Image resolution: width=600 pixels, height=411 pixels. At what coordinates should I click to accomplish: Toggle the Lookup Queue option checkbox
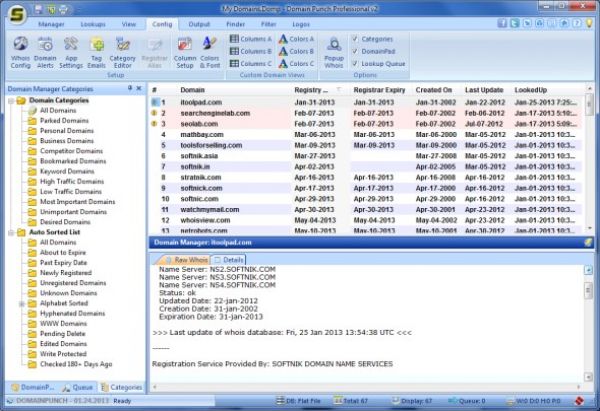[x=355, y=64]
